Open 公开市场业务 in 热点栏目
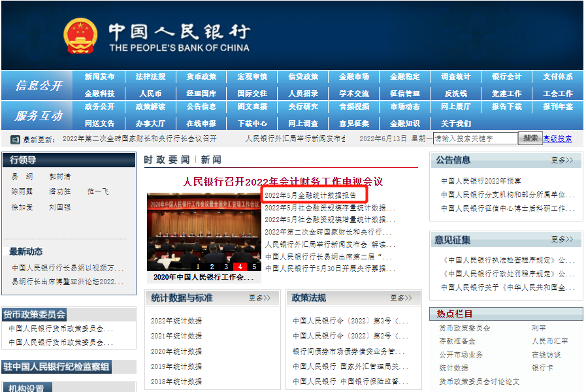This screenshot has width=586, height=392. [461, 355]
